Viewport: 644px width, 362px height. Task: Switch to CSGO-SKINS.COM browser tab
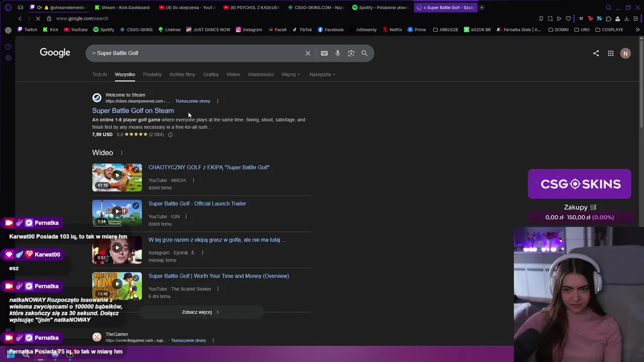pos(315,8)
